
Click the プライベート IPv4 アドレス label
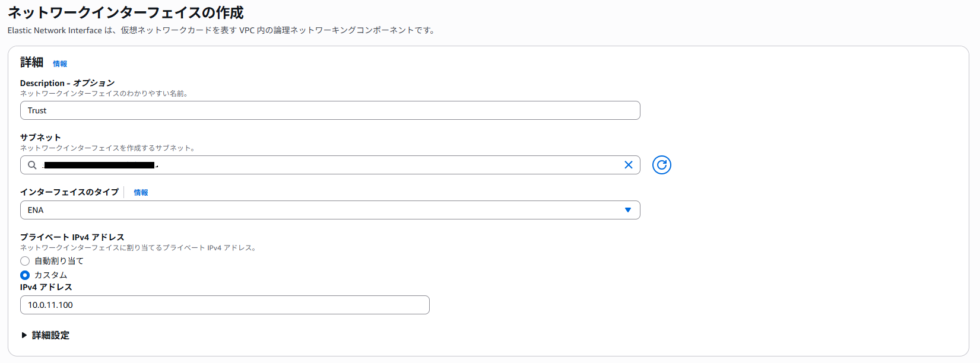[72, 237]
